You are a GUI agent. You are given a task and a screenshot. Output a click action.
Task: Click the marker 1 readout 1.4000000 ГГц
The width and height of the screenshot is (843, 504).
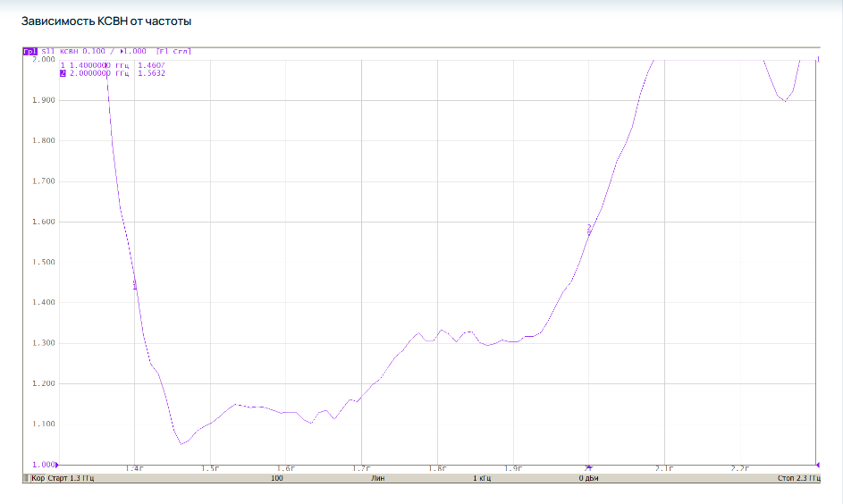pos(99,65)
